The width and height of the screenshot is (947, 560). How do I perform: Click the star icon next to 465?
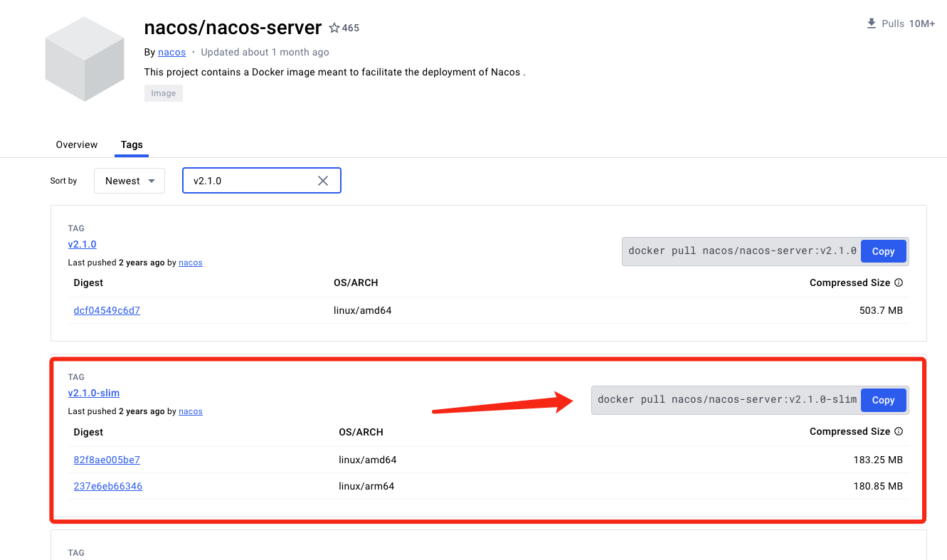(334, 28)
